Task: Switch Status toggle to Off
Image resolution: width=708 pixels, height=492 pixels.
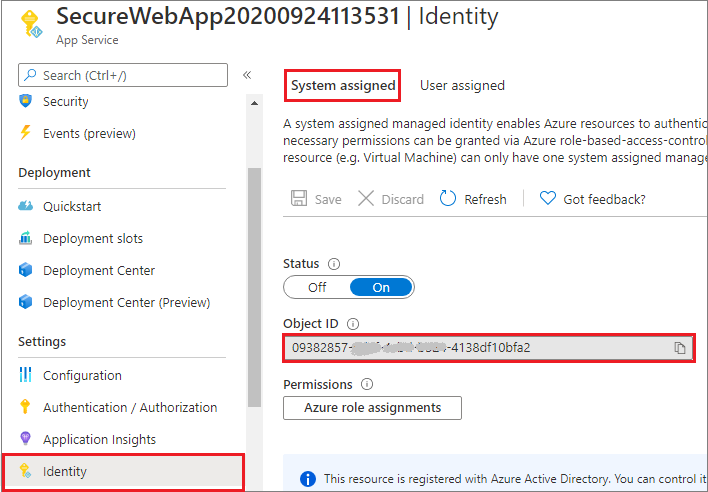Action: pyautogui.click(x=317, y=288)
